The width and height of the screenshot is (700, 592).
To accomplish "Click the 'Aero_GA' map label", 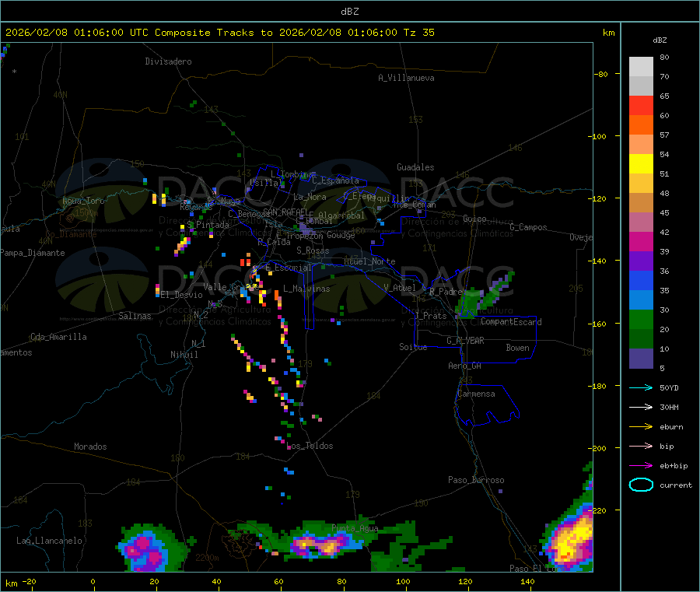I will [x=465, y=366].
